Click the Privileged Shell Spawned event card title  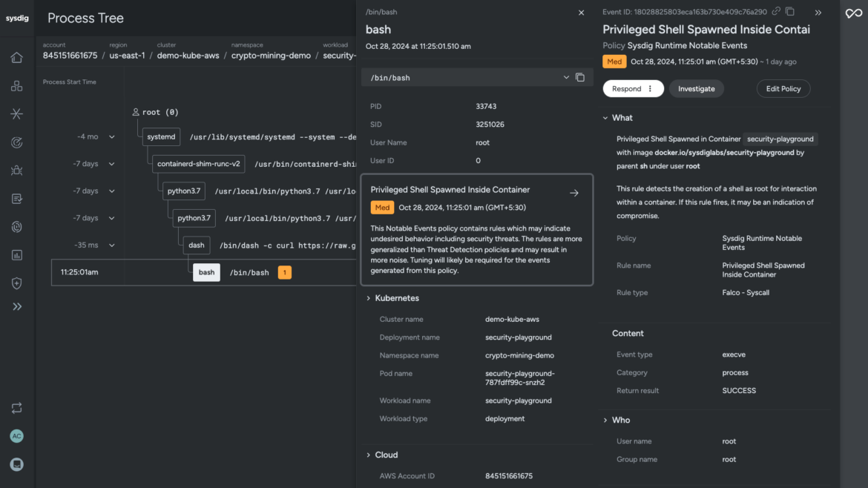[450, 189]
